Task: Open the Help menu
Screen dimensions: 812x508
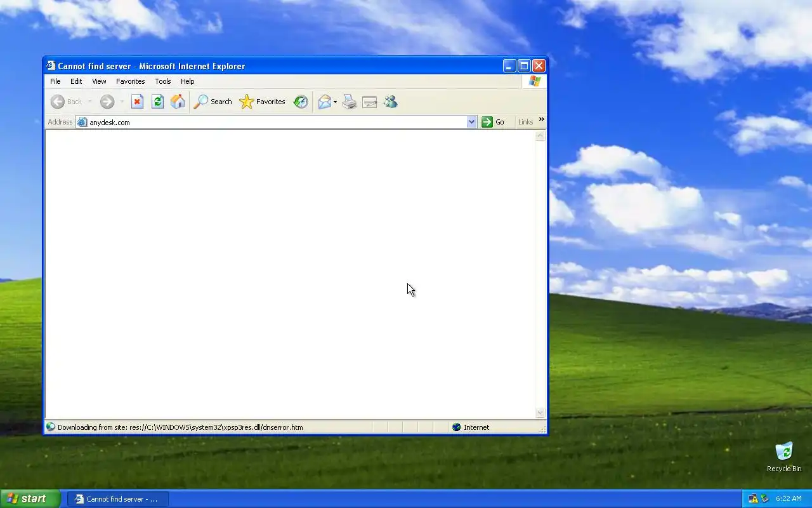Action: tap(187, 81)
